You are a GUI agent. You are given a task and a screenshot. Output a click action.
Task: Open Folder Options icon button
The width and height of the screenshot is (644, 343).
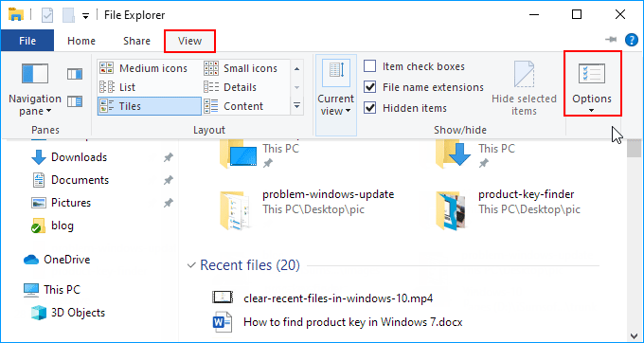pos(592,74)
